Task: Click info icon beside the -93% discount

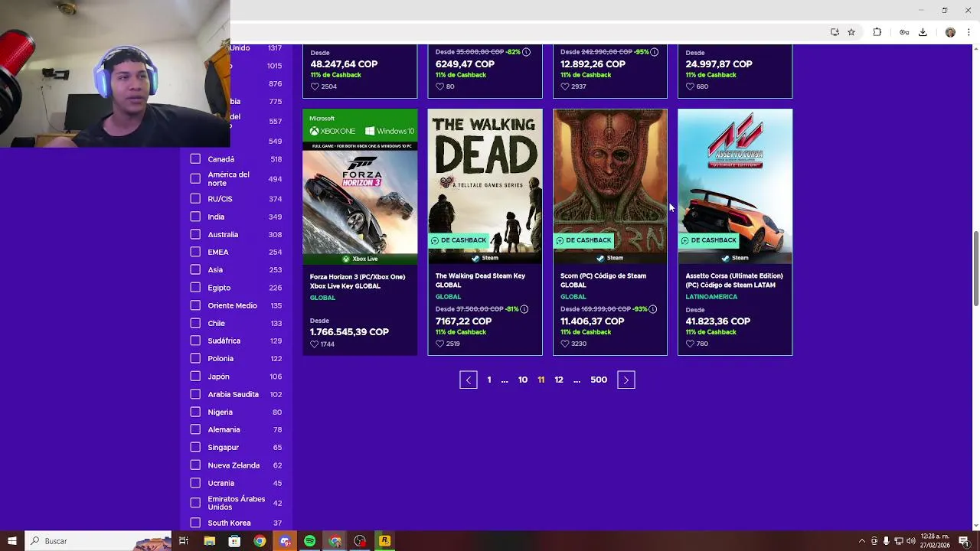Action: tap(653, 309)
